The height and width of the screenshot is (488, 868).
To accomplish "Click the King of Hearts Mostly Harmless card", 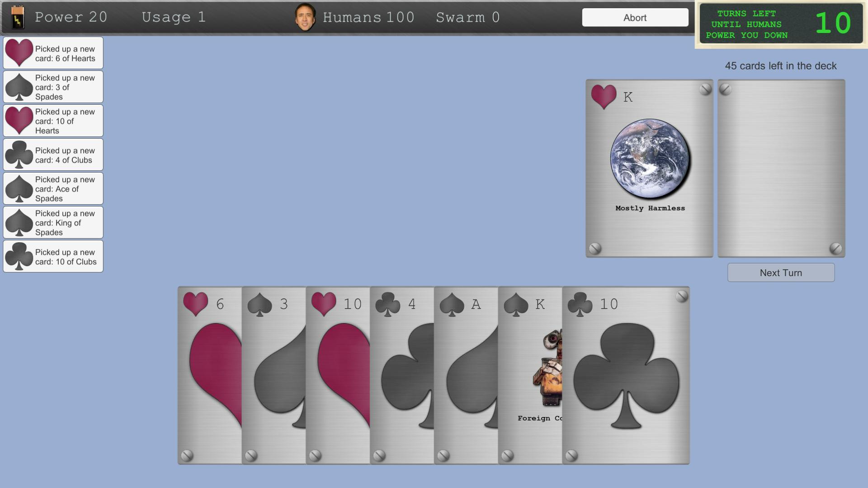I will point(650,169).
